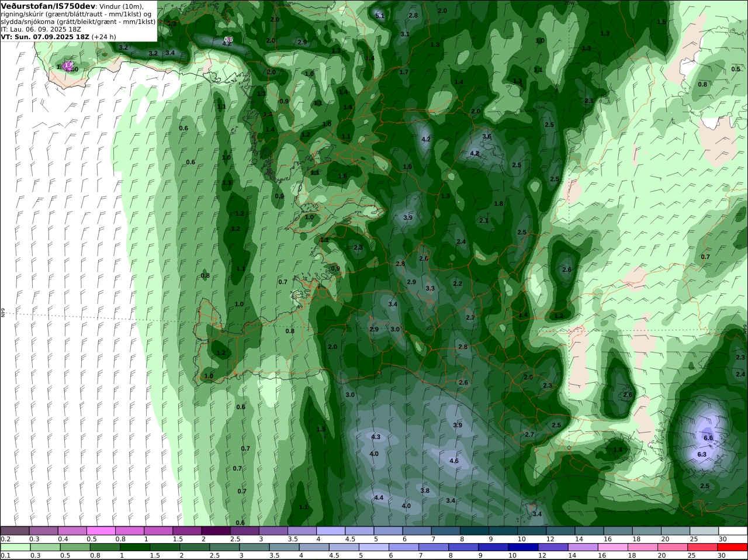Click the 64N latitude label on the left edge
Viewport: 748px width, 560px height.
click(x=2, y=313)
